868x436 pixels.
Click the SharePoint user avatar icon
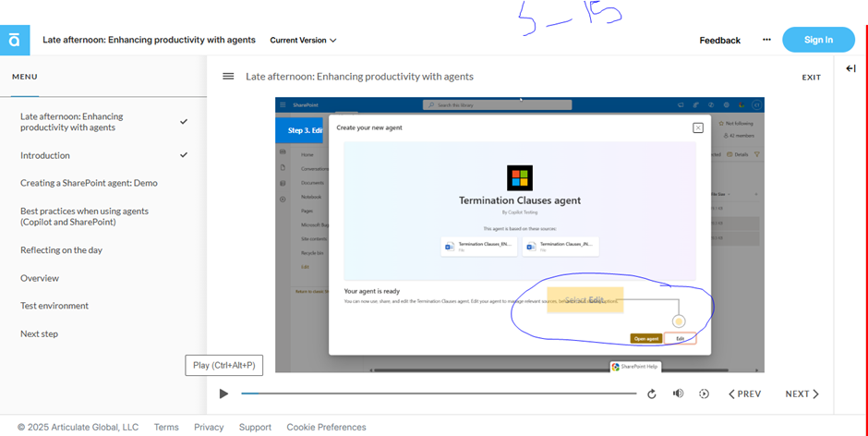tap(756, 104)
